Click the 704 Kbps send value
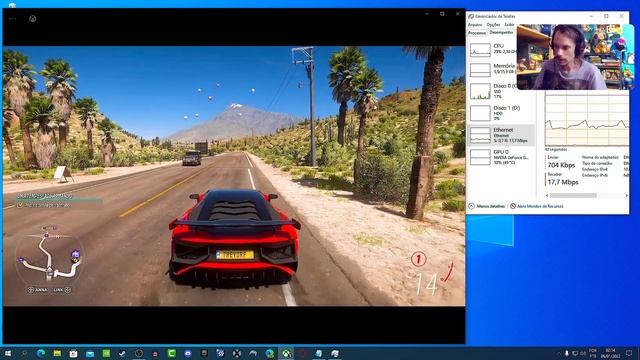The height and width of the screenshot is (360, 640). click(561, 165)
